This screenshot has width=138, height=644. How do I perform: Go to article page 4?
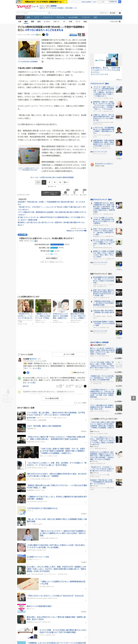tap(60, 182)
